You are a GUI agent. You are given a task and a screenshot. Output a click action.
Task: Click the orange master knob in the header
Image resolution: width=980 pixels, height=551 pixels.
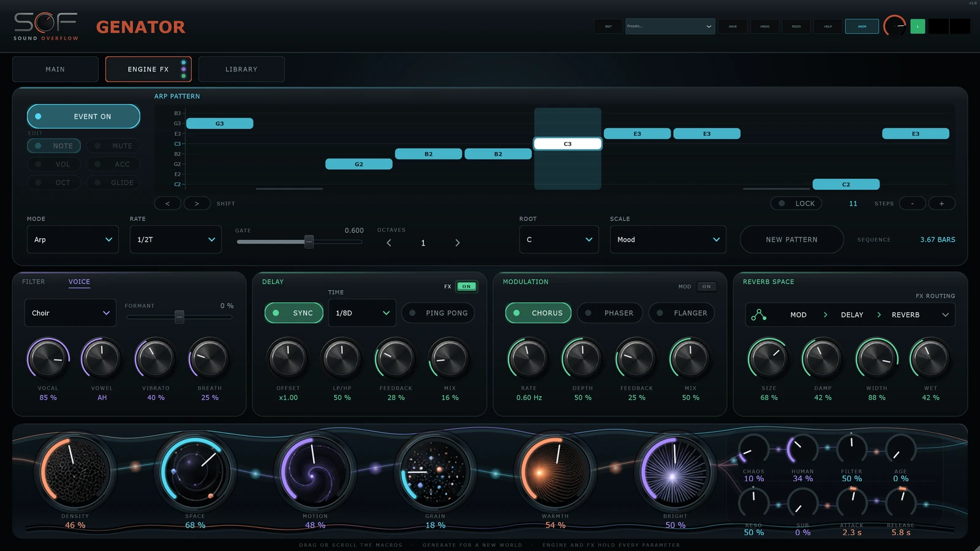pyautogui.click(x=894, y=26)
